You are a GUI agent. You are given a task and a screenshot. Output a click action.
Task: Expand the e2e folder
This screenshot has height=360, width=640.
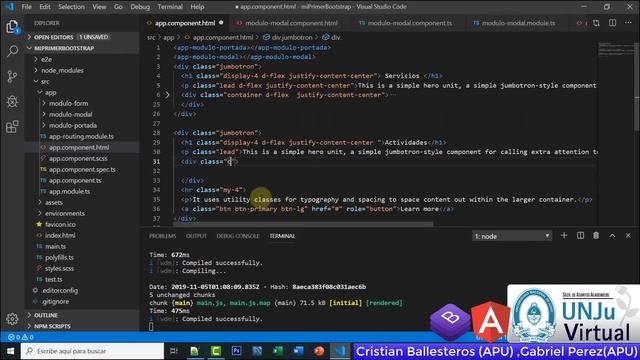pyautogui.click(x=82, y=60)
